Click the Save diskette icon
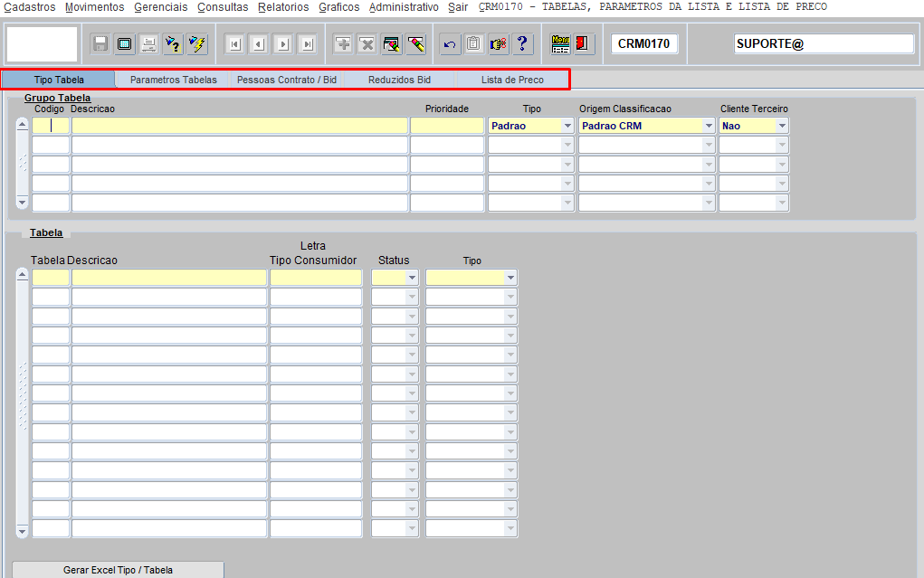 100,44
